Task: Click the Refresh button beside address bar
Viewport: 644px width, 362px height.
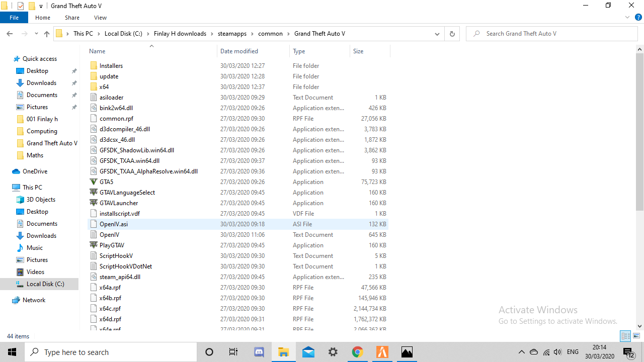Action: 452,34
